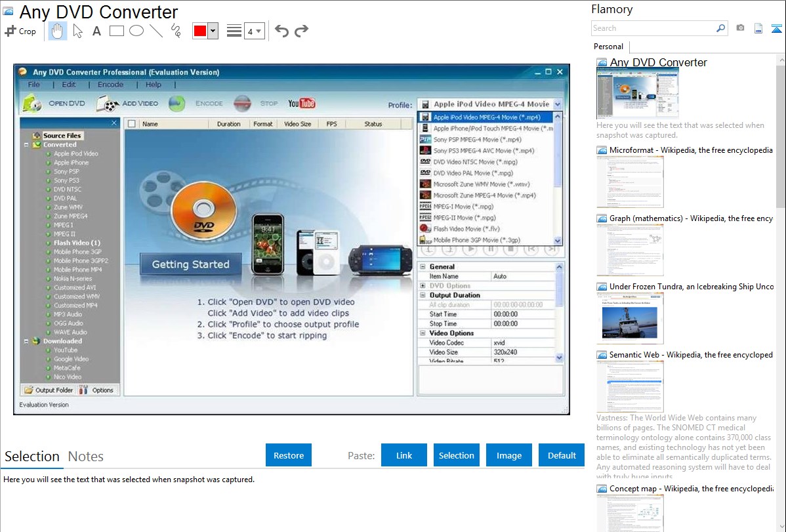
Task: Open the Edit menu in DVD Converter
Action: click(69, 84)
